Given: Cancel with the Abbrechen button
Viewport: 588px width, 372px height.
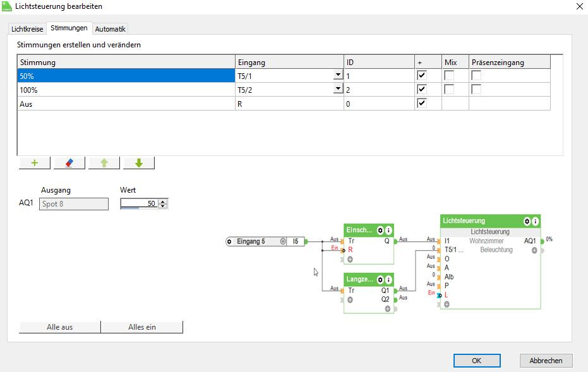Looking at the screenshot, I should [546, 361].
